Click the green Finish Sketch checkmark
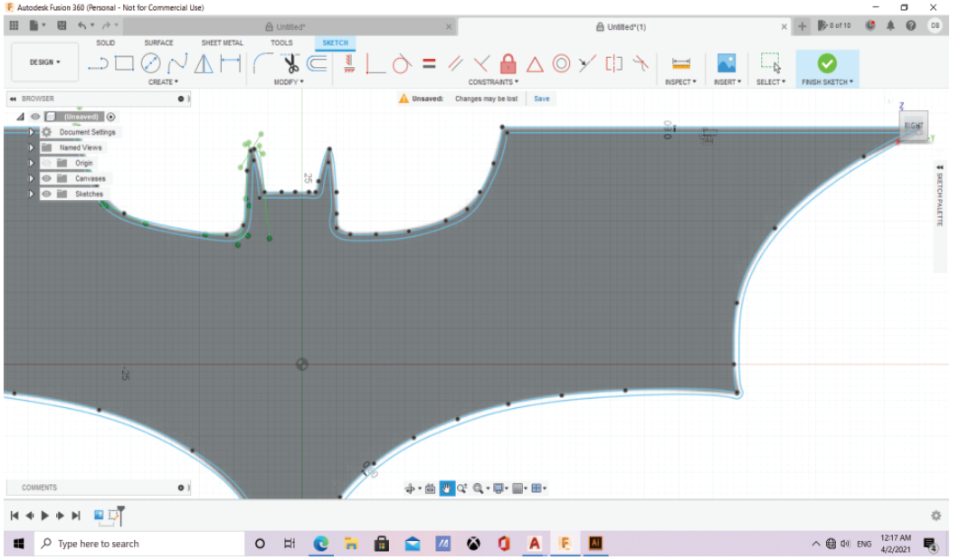 click(x=827, y=63)
